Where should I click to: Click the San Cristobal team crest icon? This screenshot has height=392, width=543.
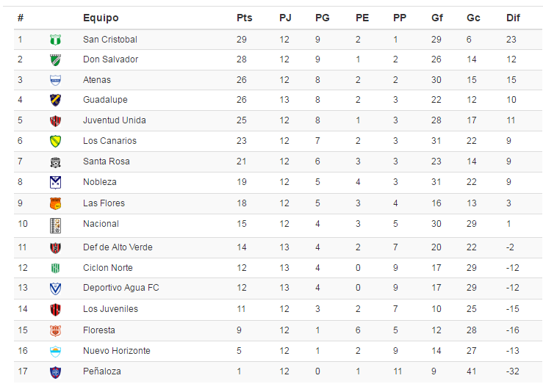pyautogui.click(x=55, y=40)
